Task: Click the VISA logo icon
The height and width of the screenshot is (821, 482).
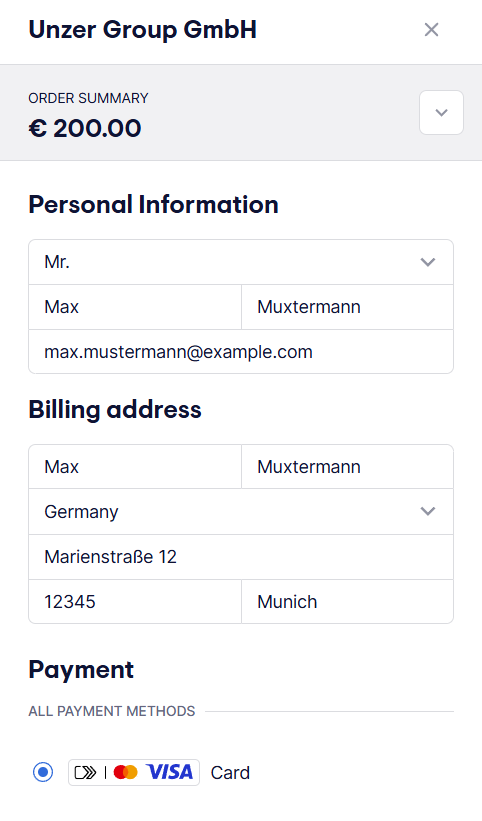Action: point(170,772)
